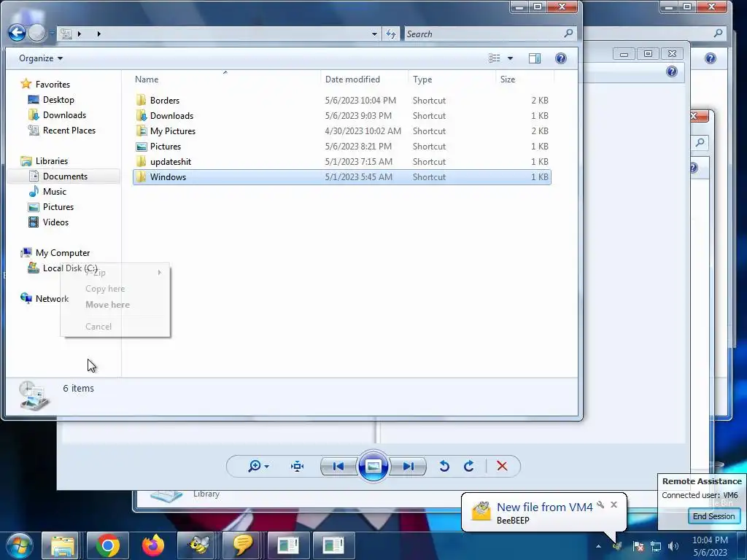
Task: Click End Session in Remote Assistance
Action: [x=713, y=516]
